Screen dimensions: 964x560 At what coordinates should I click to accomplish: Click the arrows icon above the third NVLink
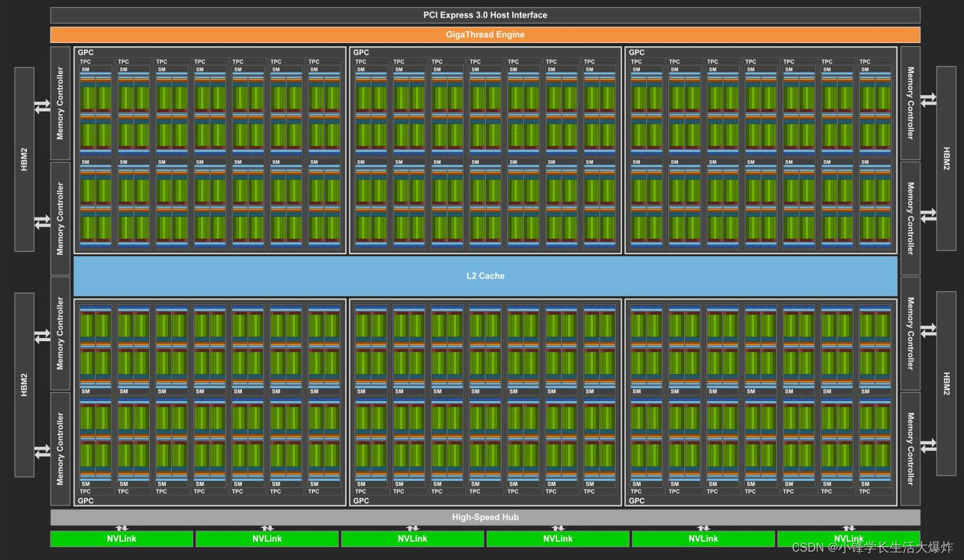click(412, 528)
